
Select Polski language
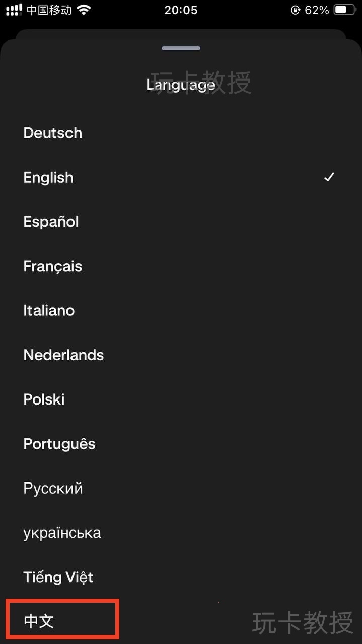click(x=181, y=399)
